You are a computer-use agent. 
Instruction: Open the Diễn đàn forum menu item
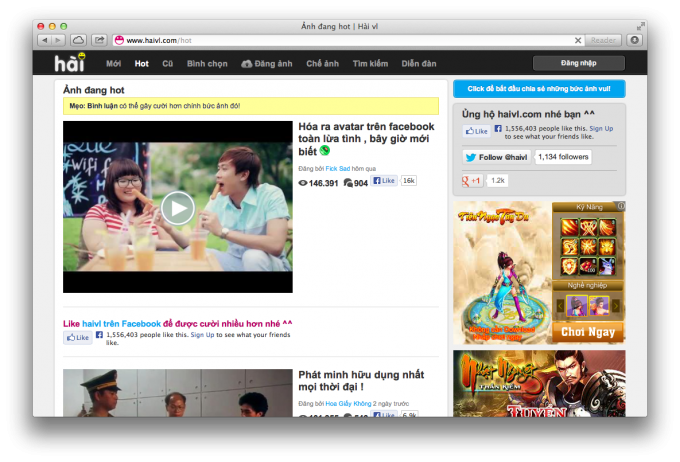[418, 64]
